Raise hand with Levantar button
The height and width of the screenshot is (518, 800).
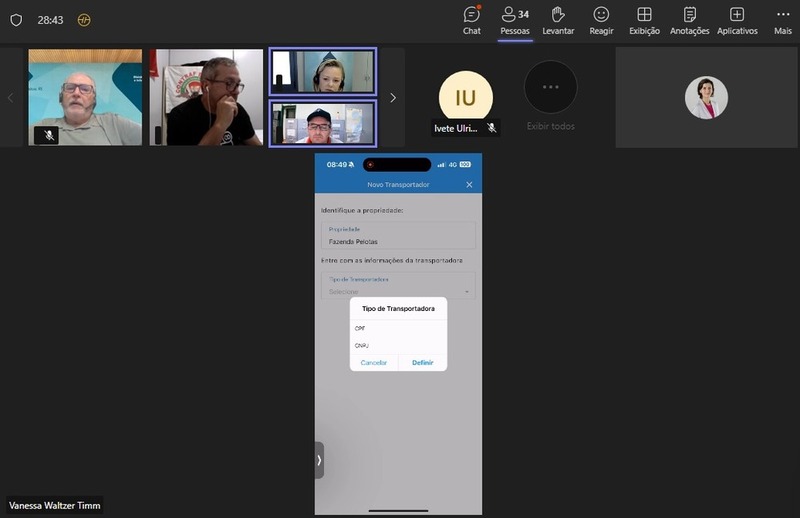tap(558, 19)
